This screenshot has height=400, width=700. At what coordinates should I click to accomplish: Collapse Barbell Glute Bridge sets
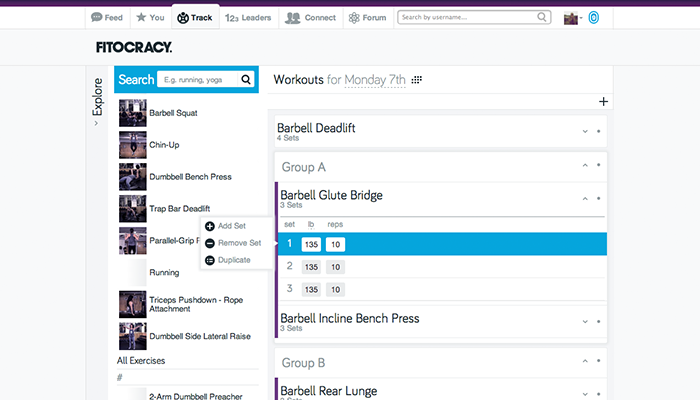click(x=585, y=199)
